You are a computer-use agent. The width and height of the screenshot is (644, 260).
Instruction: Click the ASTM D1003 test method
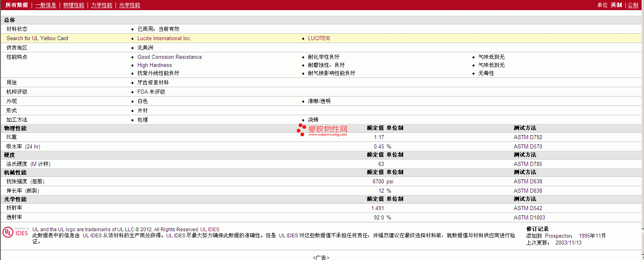(x=529, y=217)
